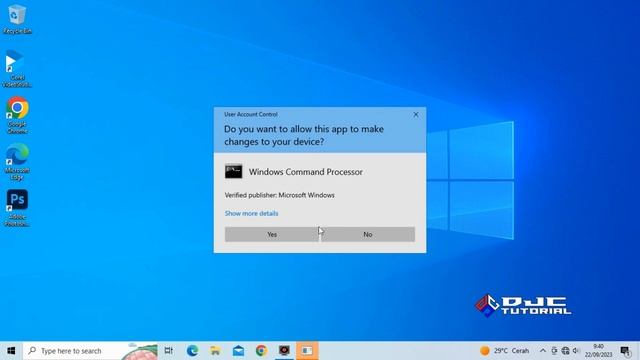Click the Type here to search box
640x360 pixels.
tap(90, 351)
